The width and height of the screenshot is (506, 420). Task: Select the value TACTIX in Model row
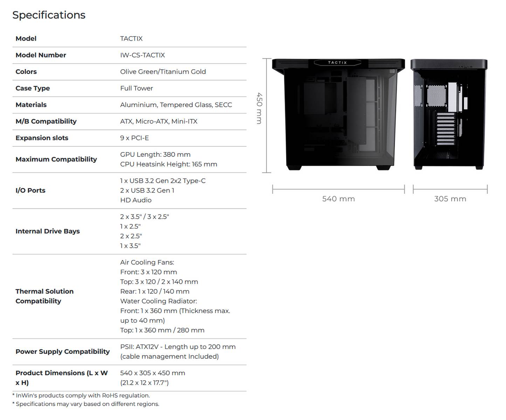[x=131, y=38]
